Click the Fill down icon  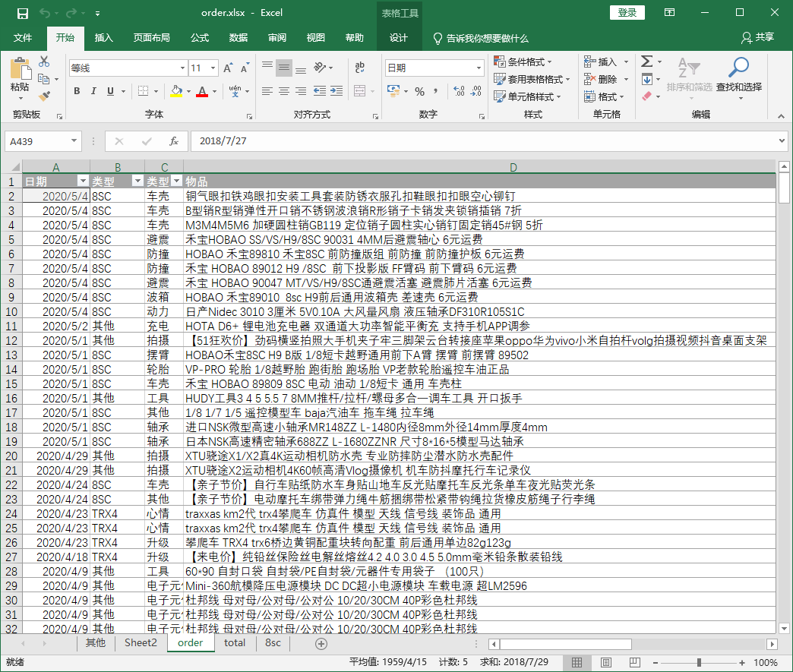click(x=647, y=80)
